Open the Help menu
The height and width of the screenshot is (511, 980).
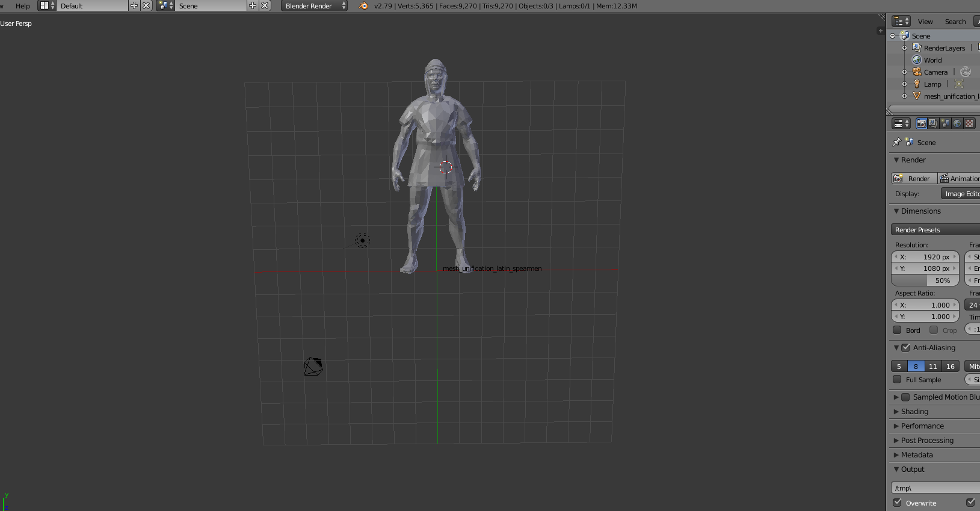pos(23,6)
